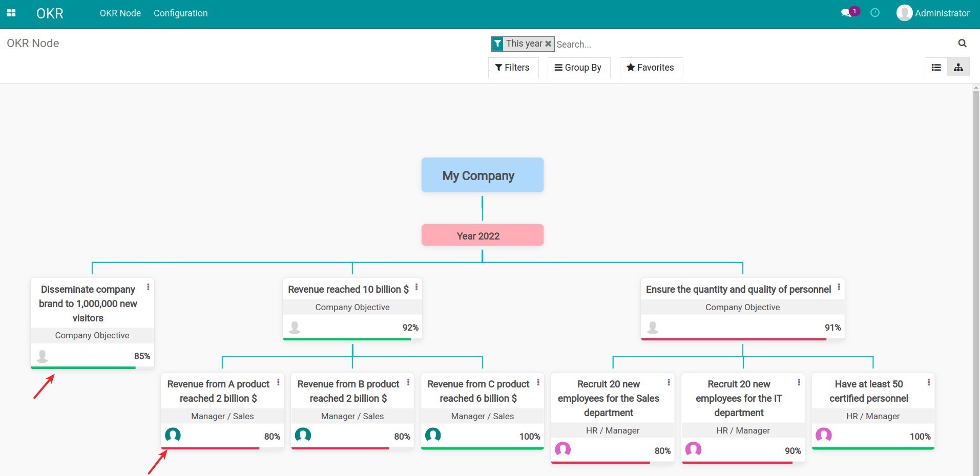Open the main apps grid menu
Viewport: 980px width, 476px height.
[11, 13]
